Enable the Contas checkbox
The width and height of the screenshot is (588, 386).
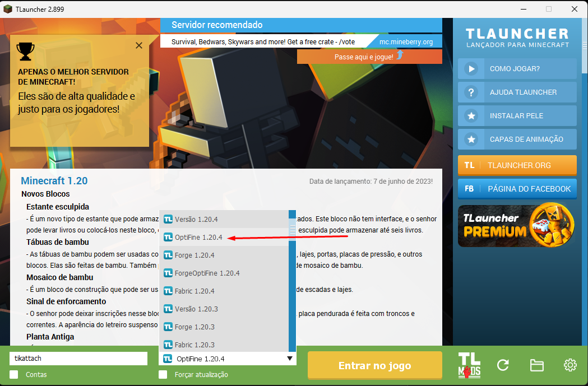click(14, 374)
